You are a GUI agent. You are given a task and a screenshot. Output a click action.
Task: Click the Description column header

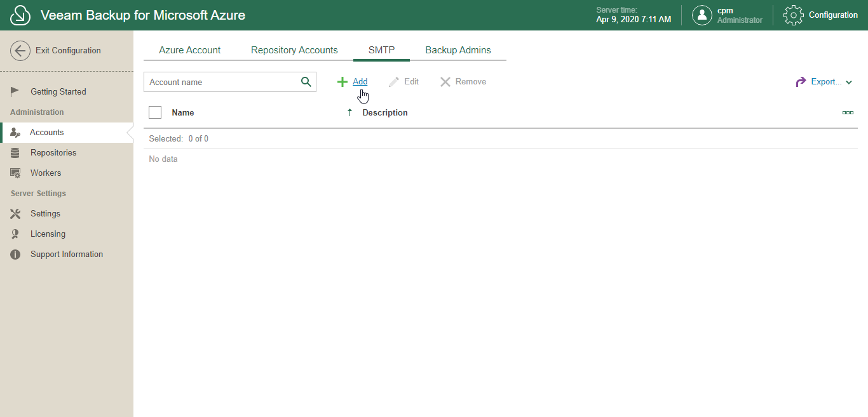click(x=385, y=112)
